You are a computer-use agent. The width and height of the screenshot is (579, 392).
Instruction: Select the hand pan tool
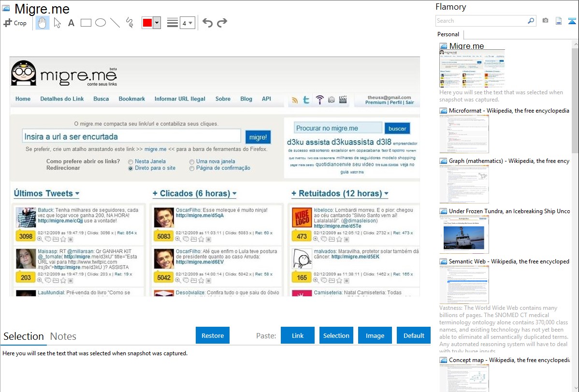pyautogui.click(x=42, y=23)
